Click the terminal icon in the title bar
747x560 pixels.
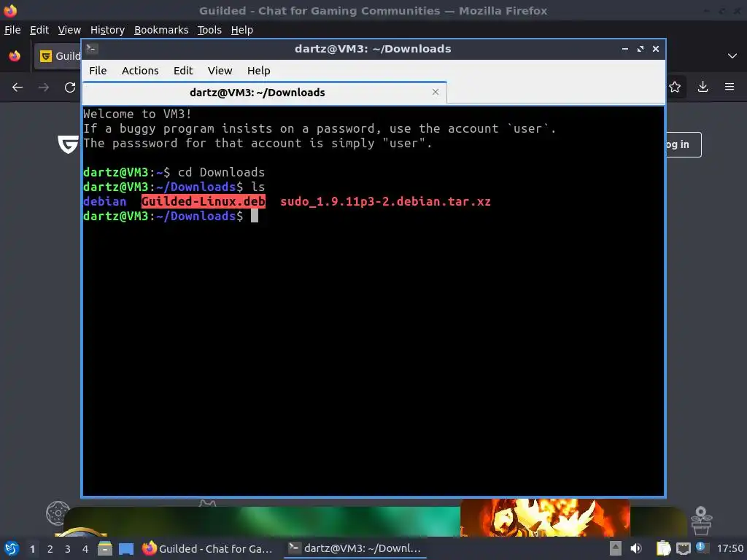pos(92,48)
